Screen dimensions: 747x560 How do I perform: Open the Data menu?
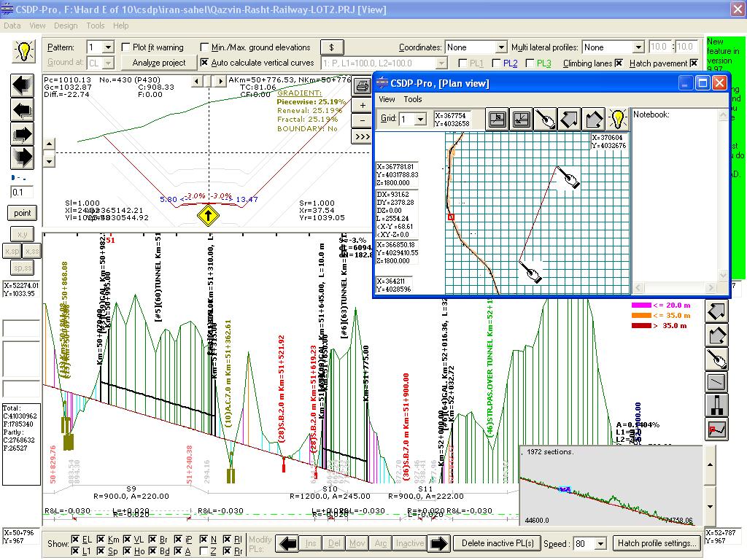(x=12, y=26)
